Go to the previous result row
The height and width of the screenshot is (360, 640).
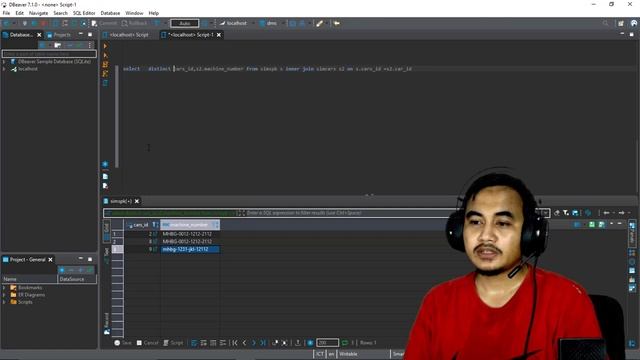(244, 343)
